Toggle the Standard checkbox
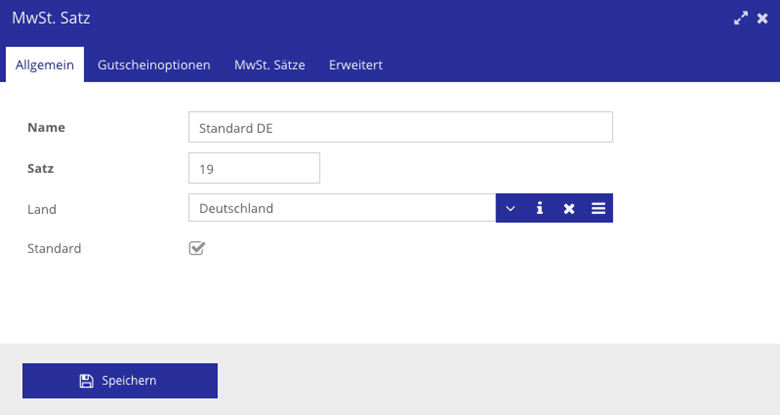The image size is (780, 415). (x=197, y=248)
